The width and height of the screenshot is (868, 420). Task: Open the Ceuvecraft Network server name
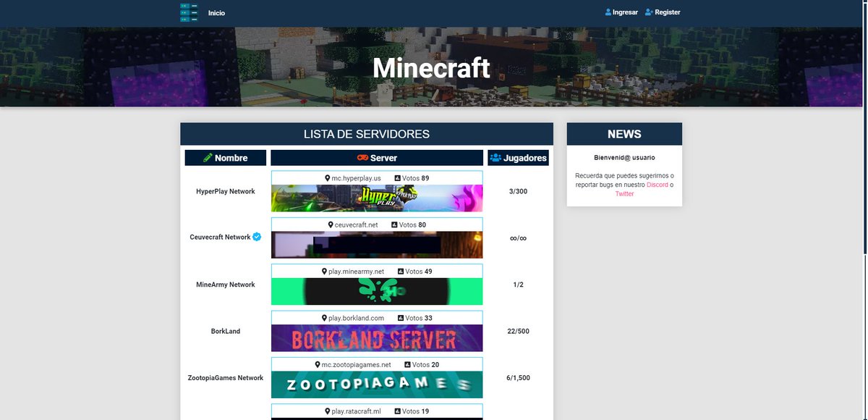[x=221, y=237]
